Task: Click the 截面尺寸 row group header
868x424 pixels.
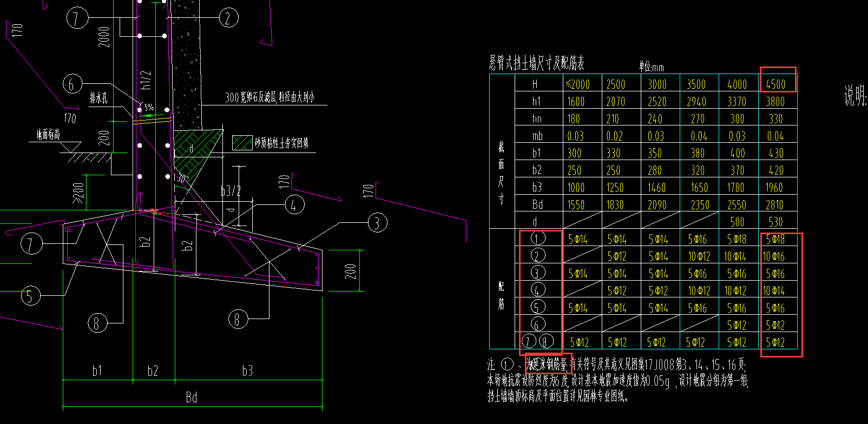Action: point(501,171)
